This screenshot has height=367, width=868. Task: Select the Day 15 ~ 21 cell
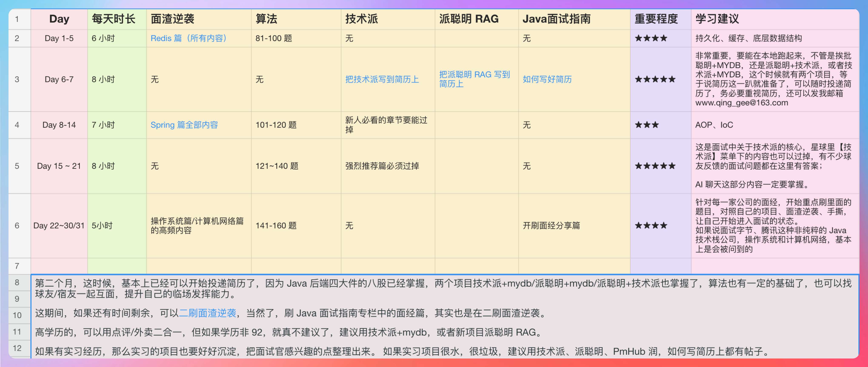point(59,166)
